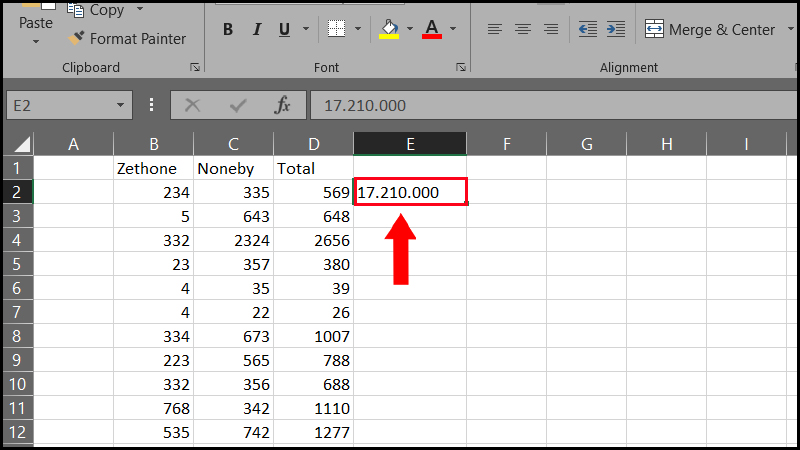800x450 pixels.
Task: Click cell with value 2324
Action: click(x=234, y=240)
